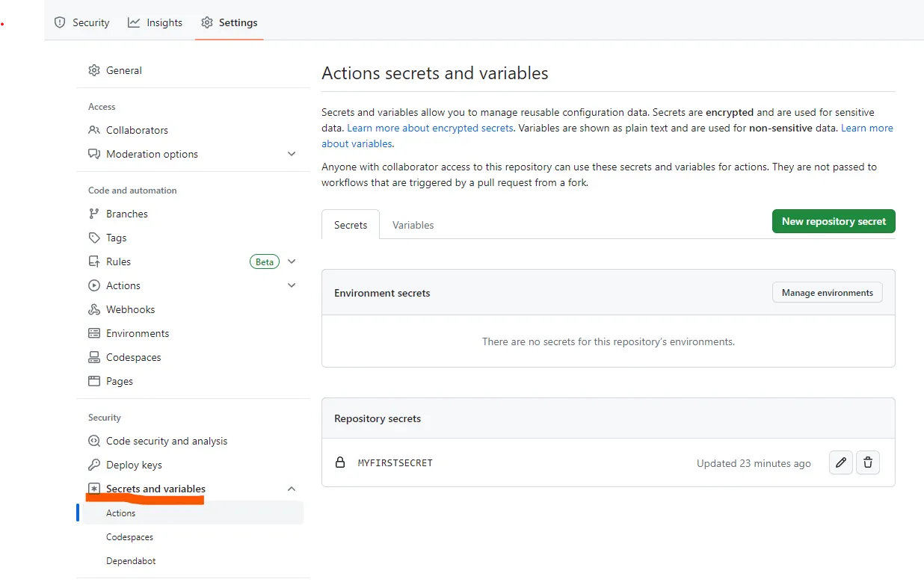This screenshot has width=924, height=582.
Task: Click the Pages icon in sidebar
Action: 94,381
